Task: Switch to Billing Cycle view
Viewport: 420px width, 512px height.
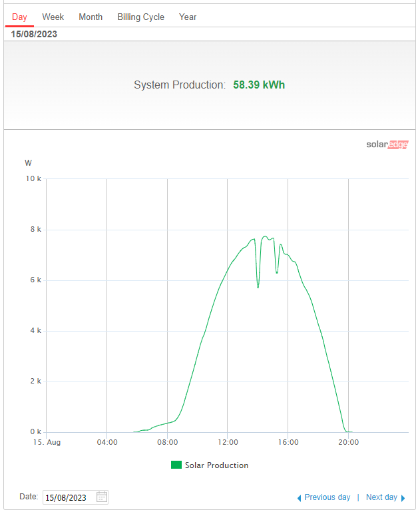Action: pos(140,17)
